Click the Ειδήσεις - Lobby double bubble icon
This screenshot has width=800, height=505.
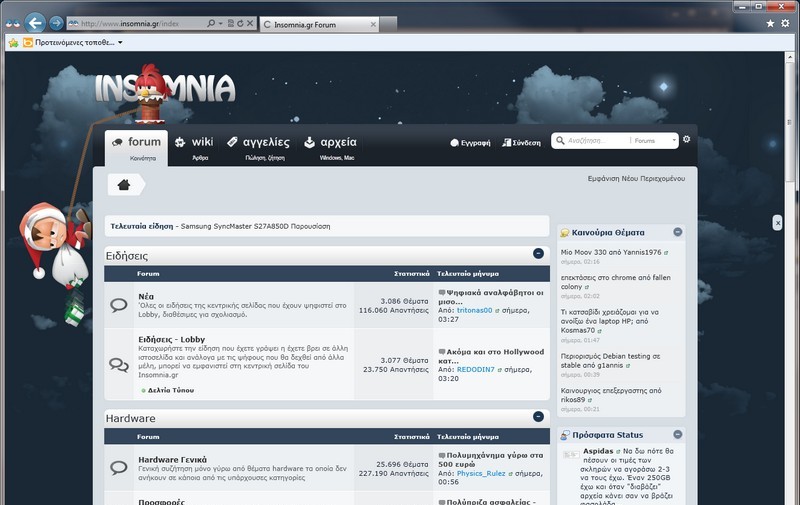point(119,365)
